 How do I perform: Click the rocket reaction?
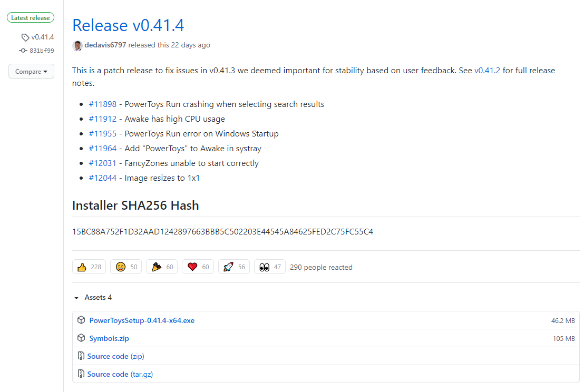tap(233, 267)
